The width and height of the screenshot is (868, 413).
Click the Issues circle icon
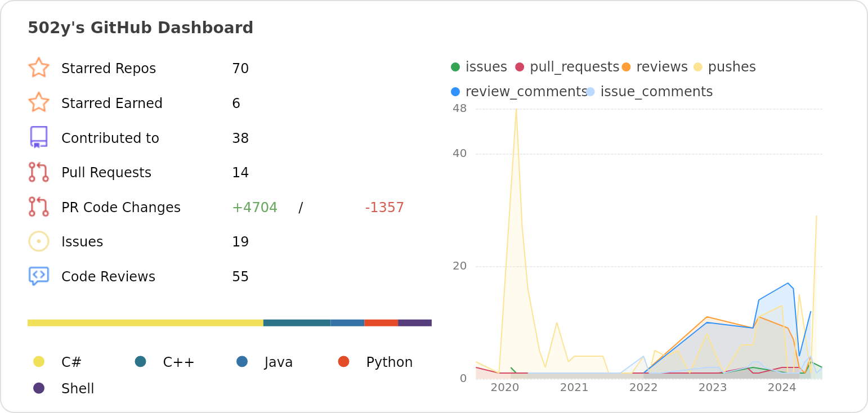39,241
